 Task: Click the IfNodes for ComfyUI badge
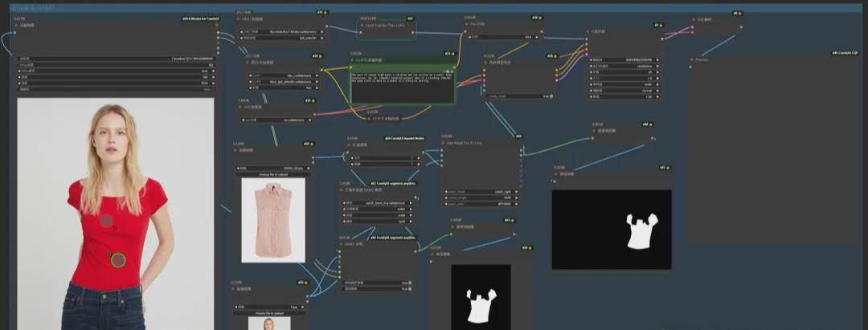(196, 18)
